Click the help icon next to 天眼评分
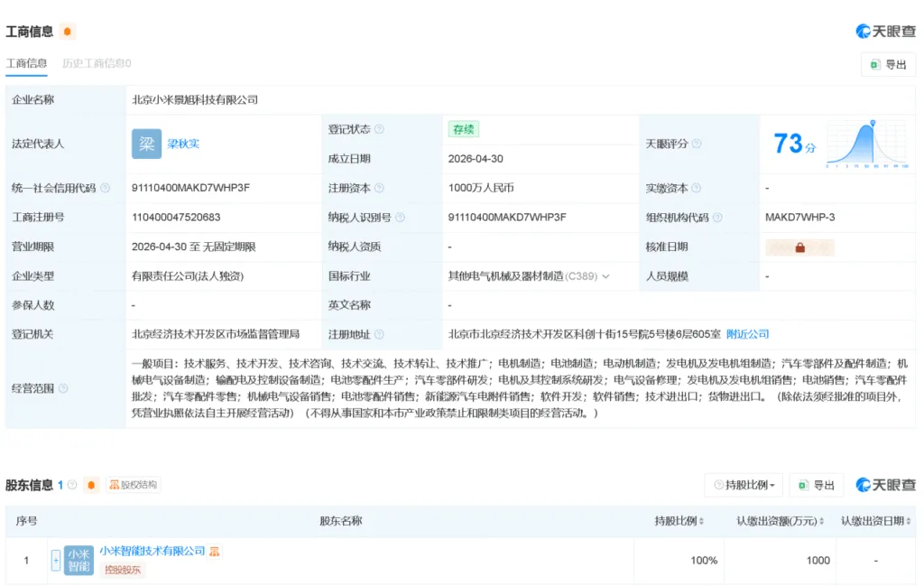This screenshot has height=586, width=924. click(x=697, y=144)
